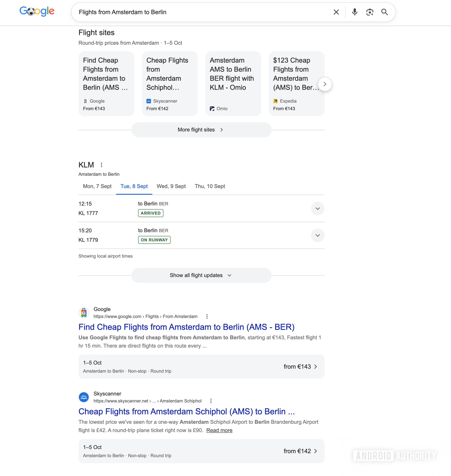Select the Mon, 7 Sept tab
This screenshot has width=451, height=476.
[x=97, y=186]
